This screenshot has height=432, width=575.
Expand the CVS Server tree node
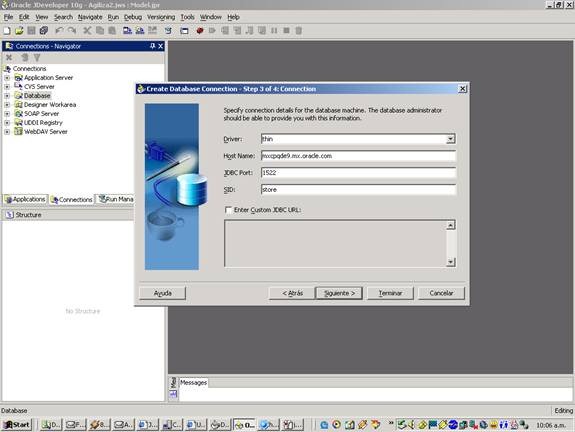point(7,87)
